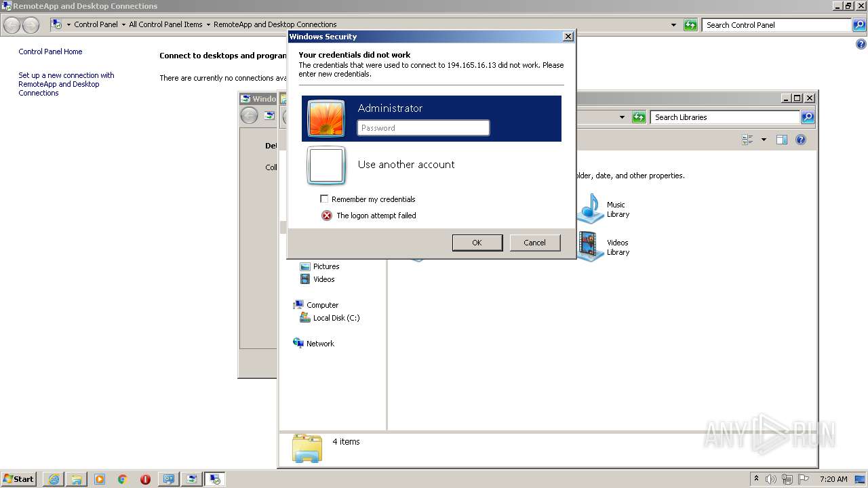Image resolution: width=868 pixels, height=488 pixels.
Task: Open Set up a new connection with RemoteApp link
Action: click(x=66, y=84)
